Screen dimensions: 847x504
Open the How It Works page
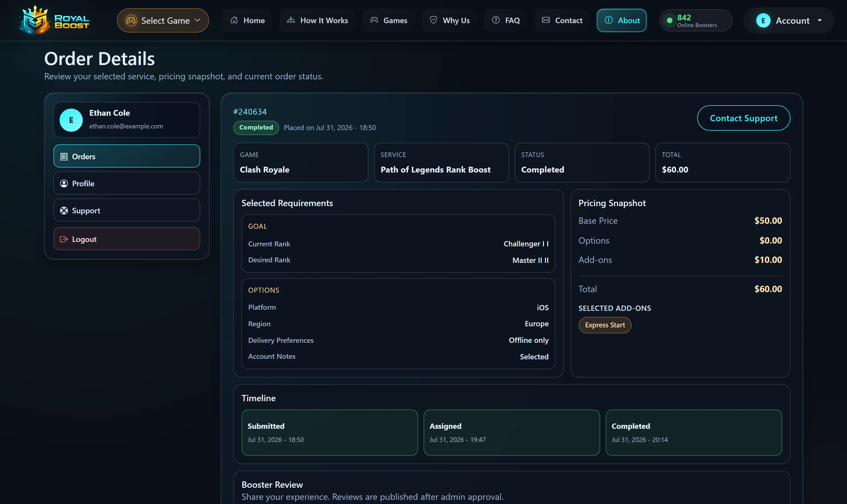coord(317,20)
